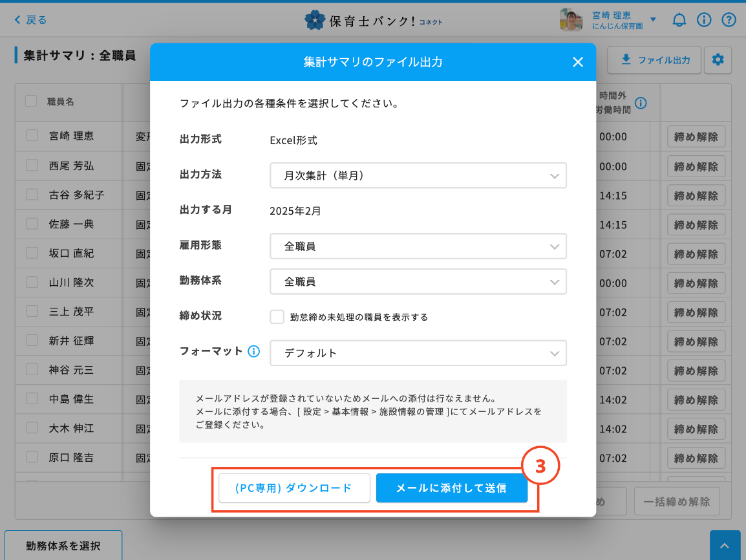
Task: Open the 出力方法 dropdown
Action: coord(418,175)
